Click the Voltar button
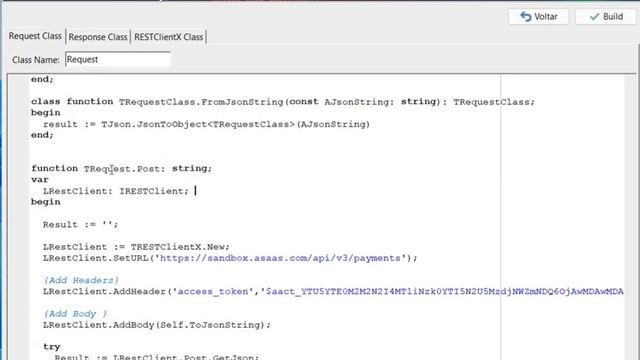 (x=538, y=17)
